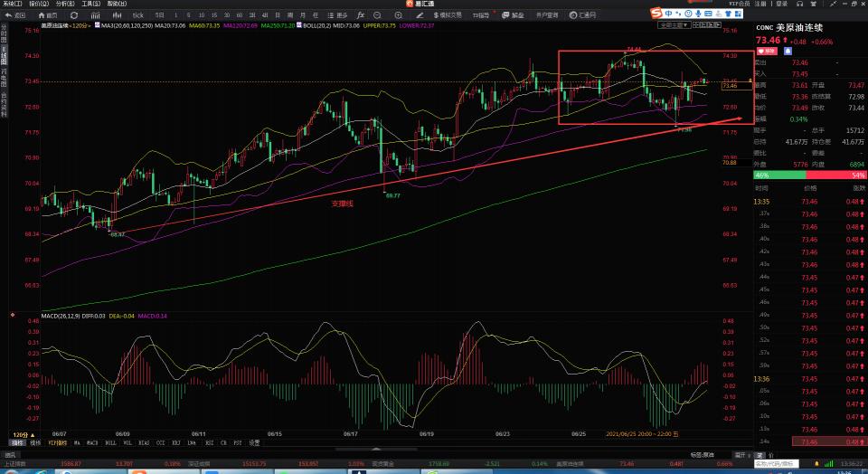The height and width of the screenshot is (474, 868).
Task: Toggle the BOLL indicator
Action: pyautogui.click(x=110, y=443)
